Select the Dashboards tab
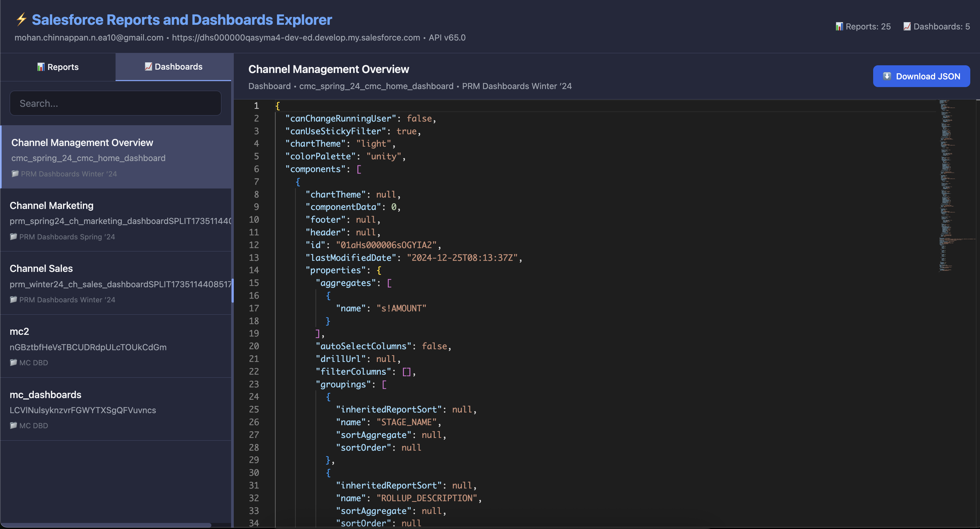The image size is (980, 529). pos(173,67)
